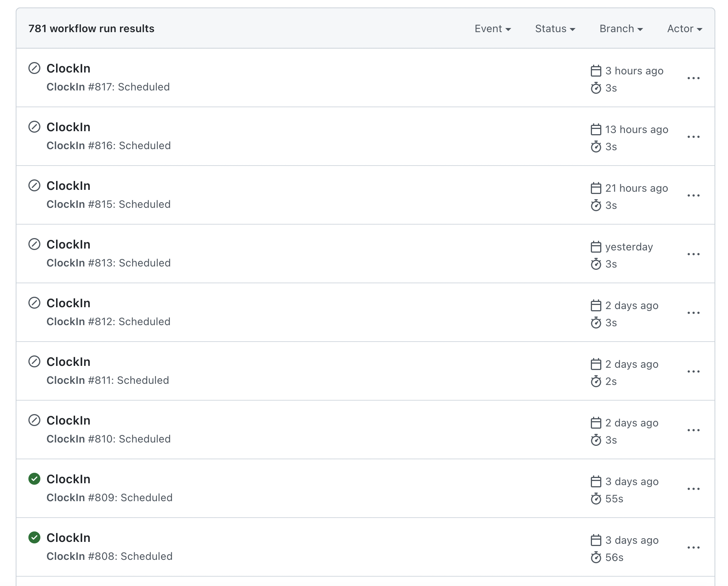
Task: Open the ClockIn run titled #810
Action: point(68,420)
